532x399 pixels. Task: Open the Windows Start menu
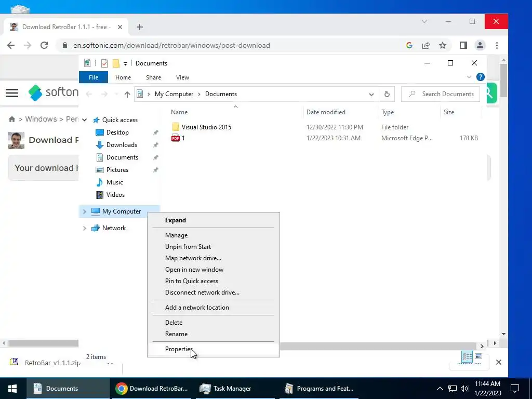[12, 389]
